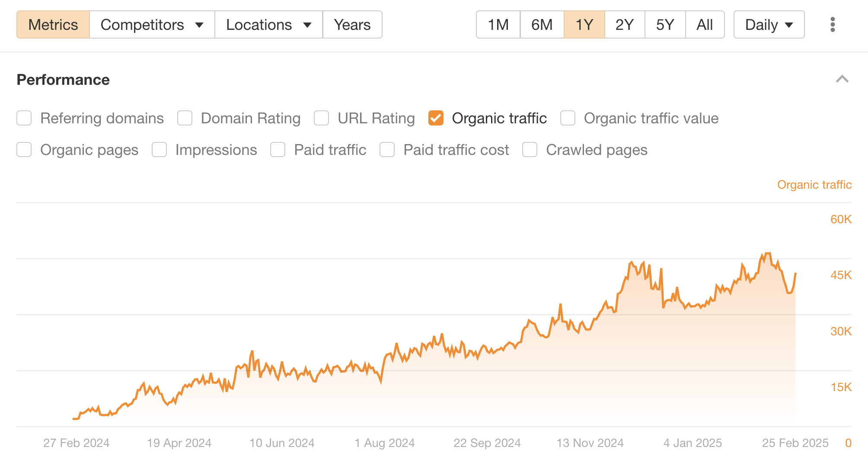Select the 1M time range
Image resolution: width=868 pixels, height=463 pixels.
pos(498,25)
